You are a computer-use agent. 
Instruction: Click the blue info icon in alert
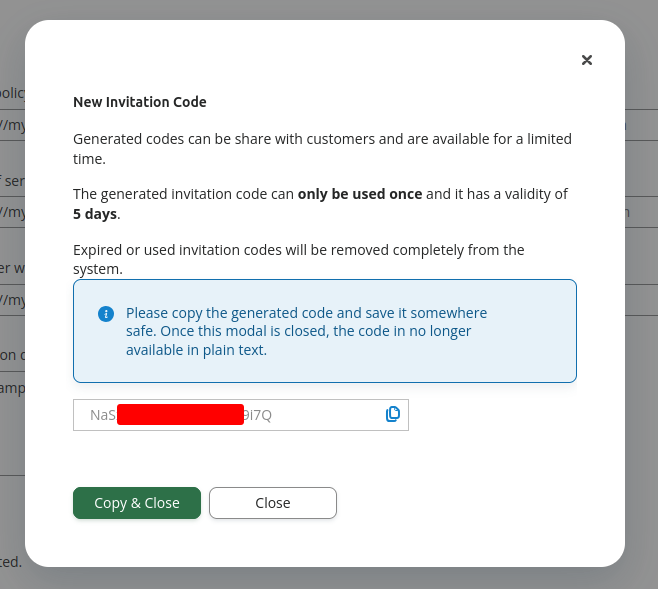click(106, 314)
